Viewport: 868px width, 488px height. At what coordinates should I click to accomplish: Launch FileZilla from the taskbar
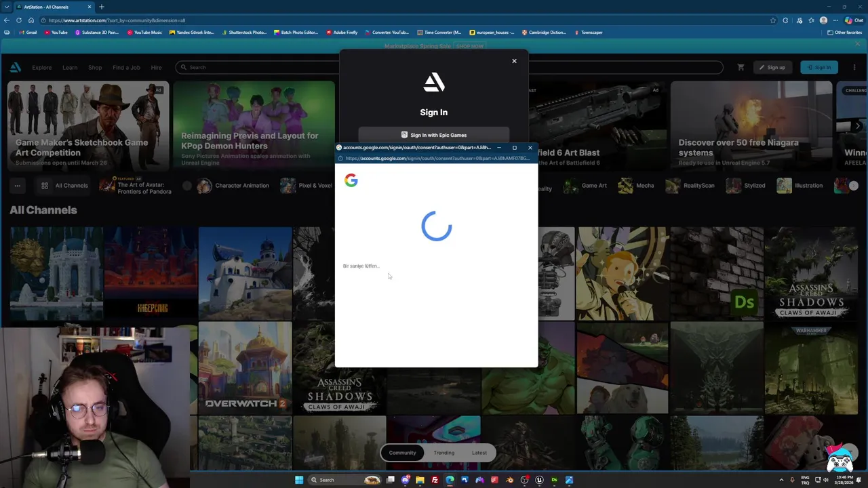tap(435, 480)
